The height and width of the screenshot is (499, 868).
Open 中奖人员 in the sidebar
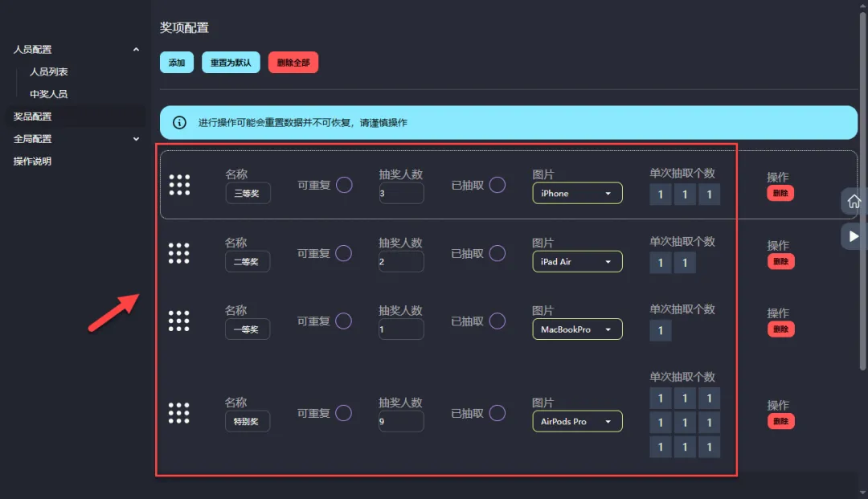coord(48,94)
